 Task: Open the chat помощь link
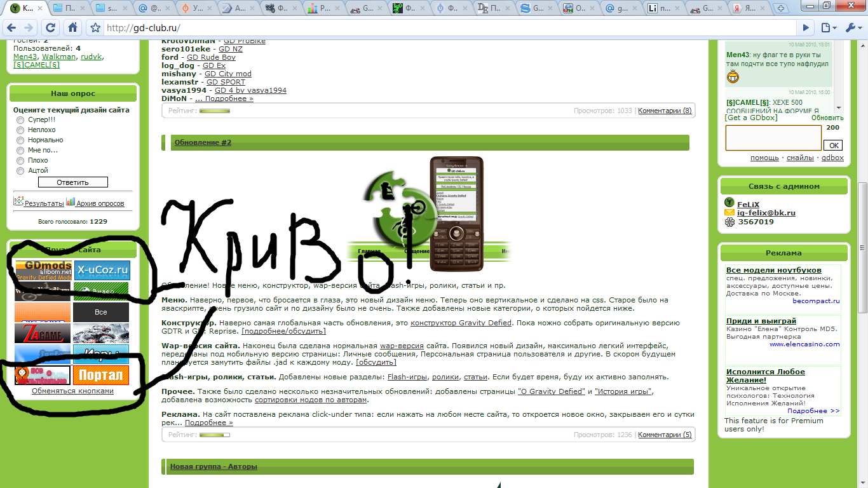coord(764,158)
